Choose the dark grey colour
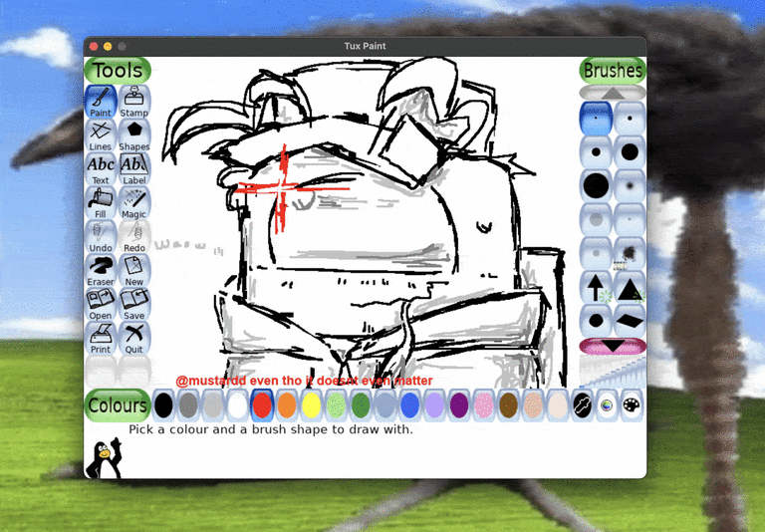 coord(188,405)
